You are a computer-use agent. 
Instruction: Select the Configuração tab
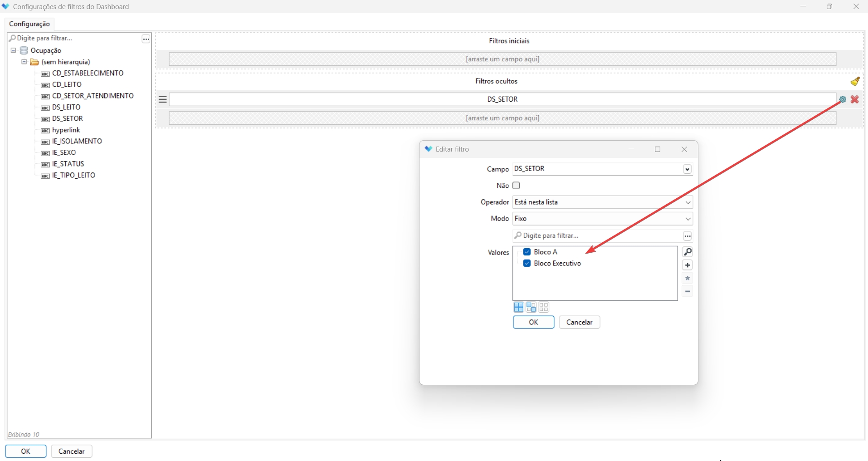[x=29, y=24]
